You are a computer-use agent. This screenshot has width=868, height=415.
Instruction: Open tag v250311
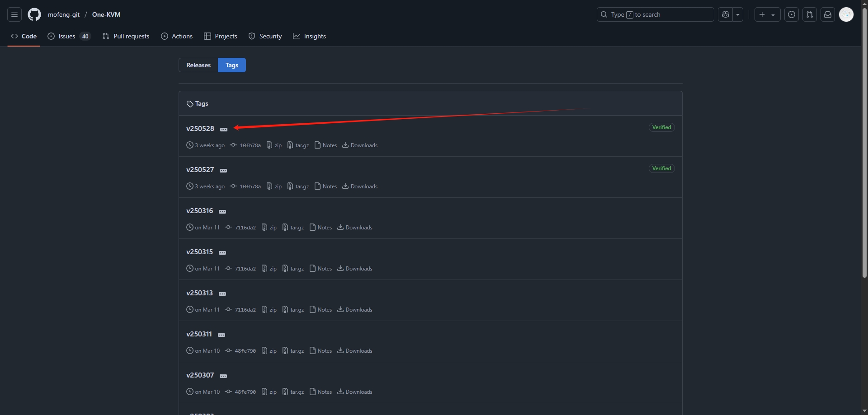point(199,334)
